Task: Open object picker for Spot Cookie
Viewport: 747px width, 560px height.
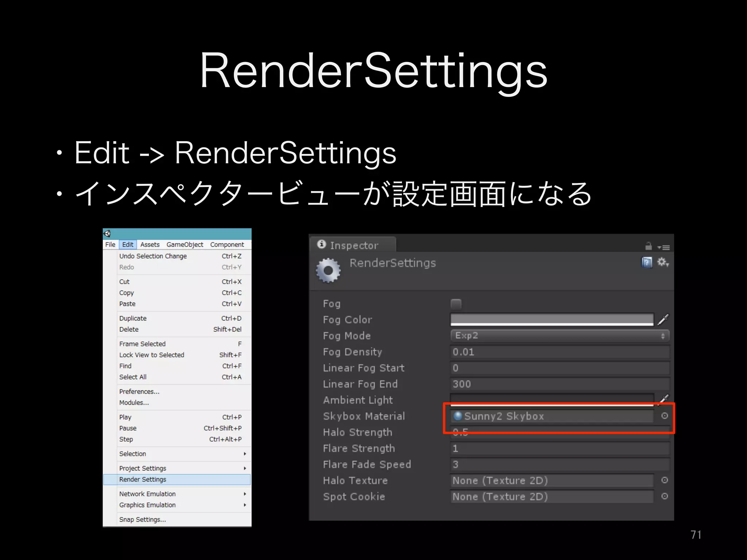Action: tap(665, 496)
